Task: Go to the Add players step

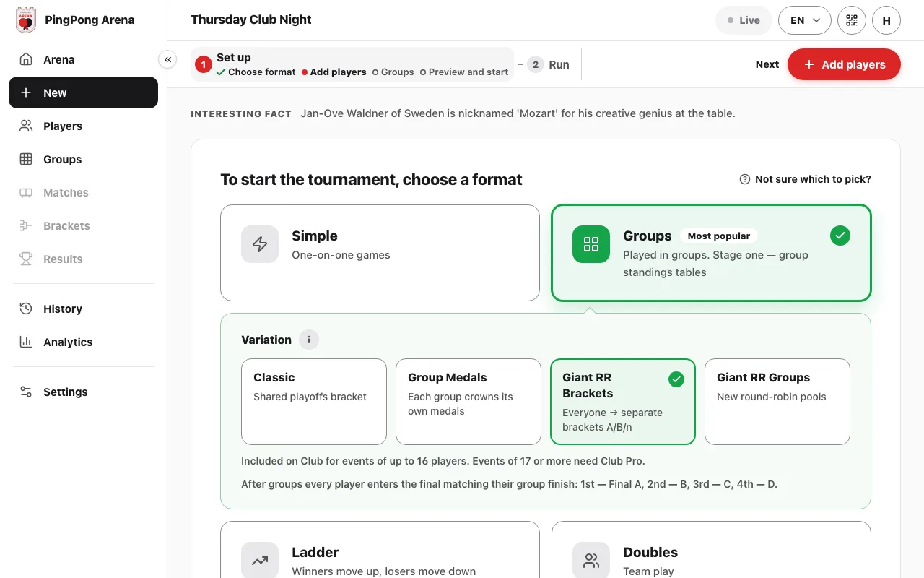Action: [x=334, y=72]
